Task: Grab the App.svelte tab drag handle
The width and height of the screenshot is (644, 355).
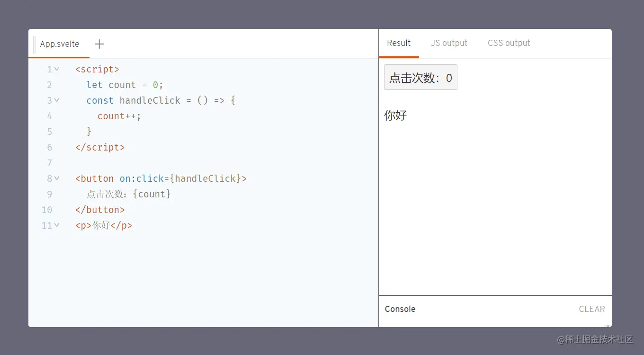Action: pos(34,44)
